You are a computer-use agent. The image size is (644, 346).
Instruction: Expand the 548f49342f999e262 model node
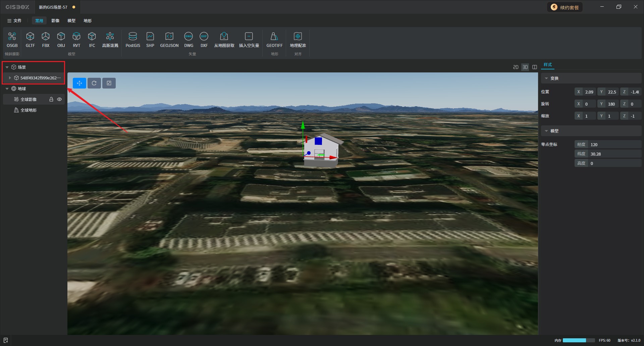[10, 78]
